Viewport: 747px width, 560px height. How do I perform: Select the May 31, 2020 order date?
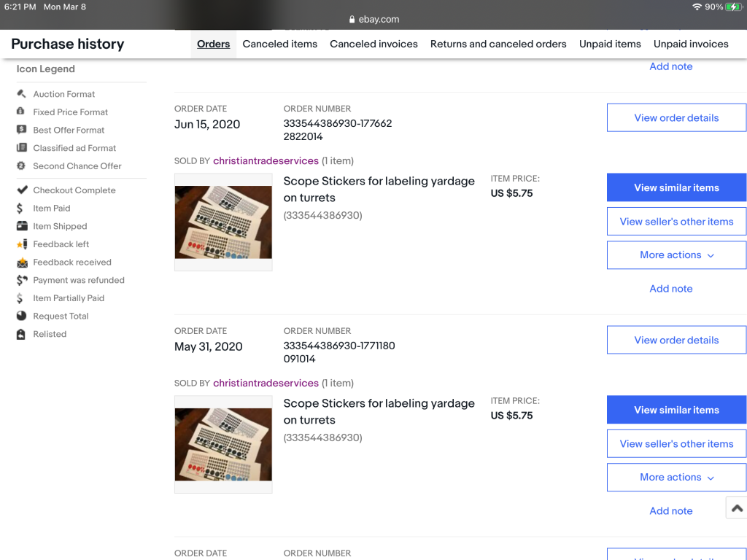208,346
